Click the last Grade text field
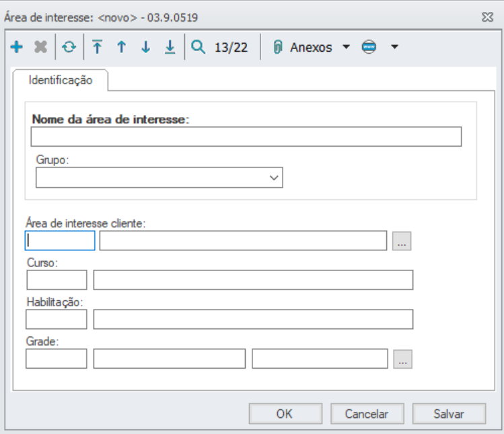Screen dimensions: 504x434 coord(320,359)
